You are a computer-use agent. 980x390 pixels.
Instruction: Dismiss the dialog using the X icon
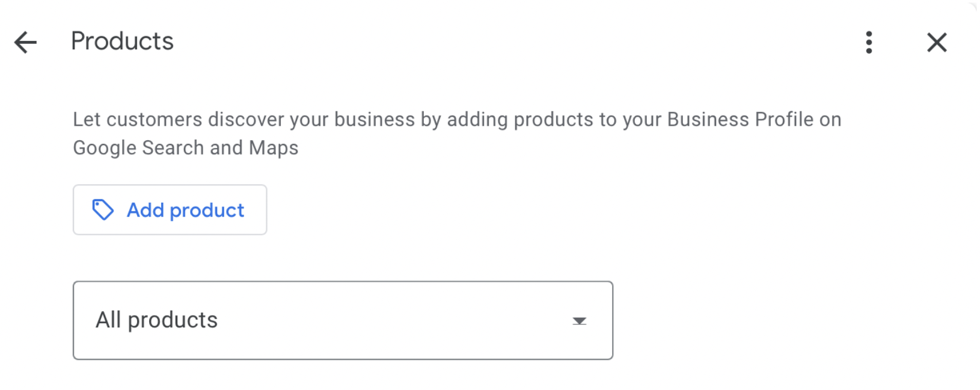(937, 43)
